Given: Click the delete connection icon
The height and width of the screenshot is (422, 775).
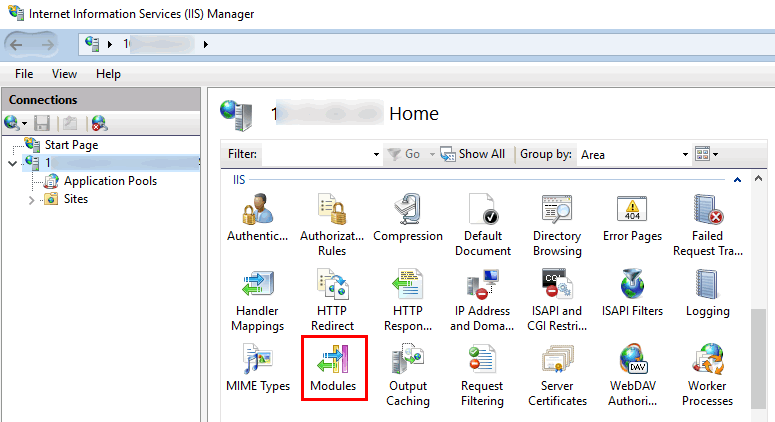Looking at the screenshot, I should (x=99, y=123).
